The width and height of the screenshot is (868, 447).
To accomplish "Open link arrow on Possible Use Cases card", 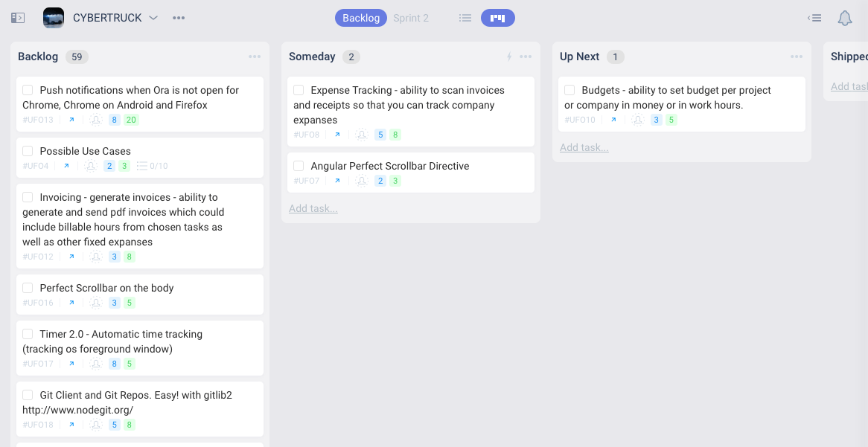I will pyautogui.click(x=66, y=166).
